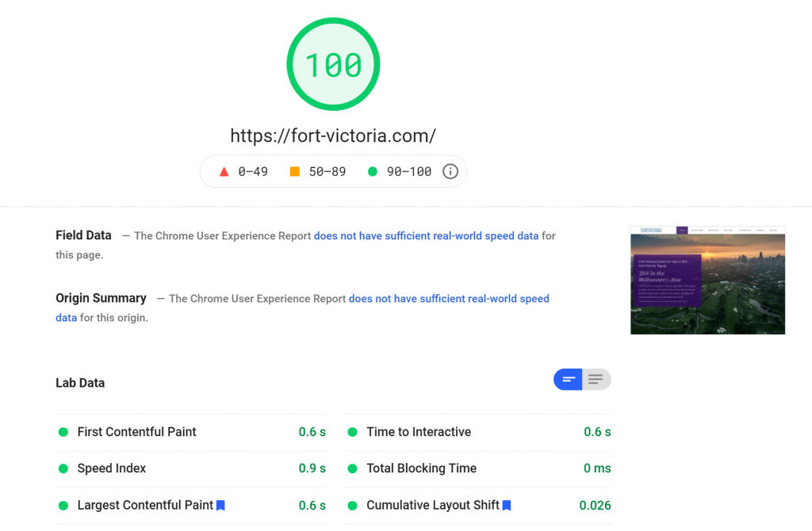The width and height of the screenshot is (812, 531).
Task: Click bookmark icon next to Largest Contentful Paint
Action: coord(220,505)
